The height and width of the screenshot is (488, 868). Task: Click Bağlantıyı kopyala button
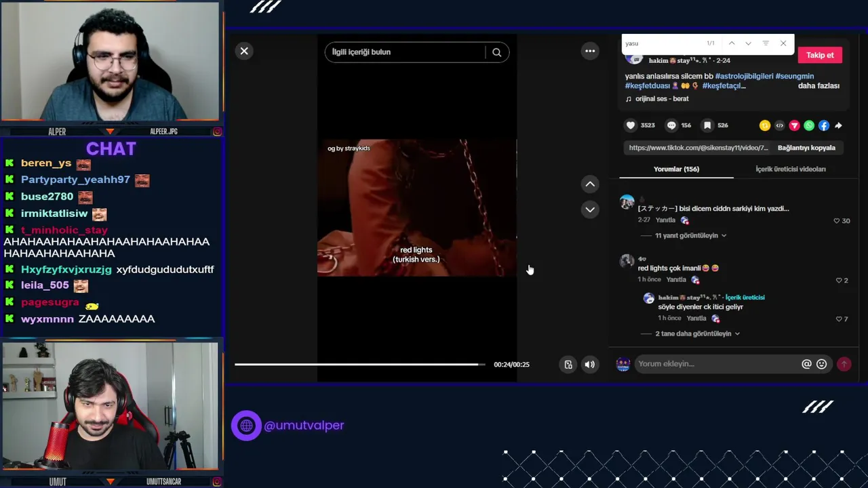point(806,148)
